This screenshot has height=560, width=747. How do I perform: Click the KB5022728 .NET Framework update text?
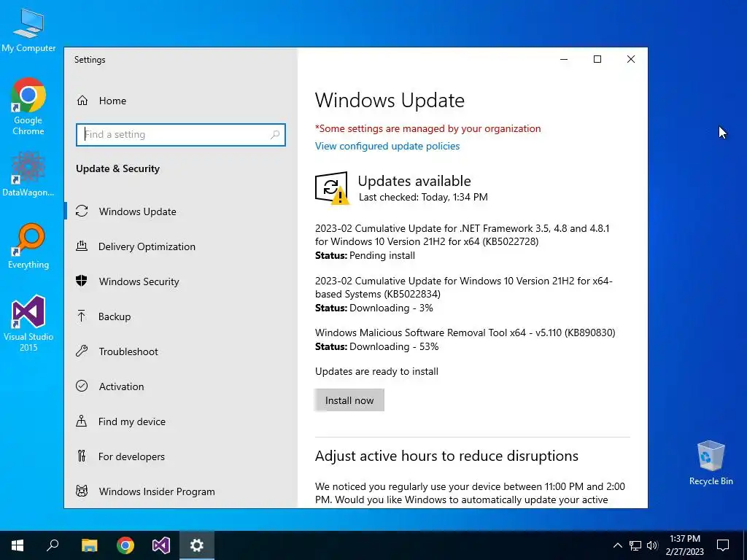coord(462,235)
